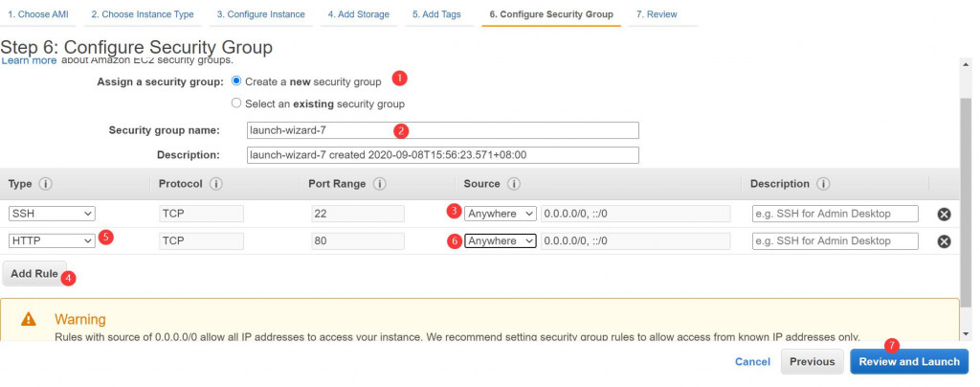Show info tooltip for Protocol column
980x387 pixels.
coord(216,184)
